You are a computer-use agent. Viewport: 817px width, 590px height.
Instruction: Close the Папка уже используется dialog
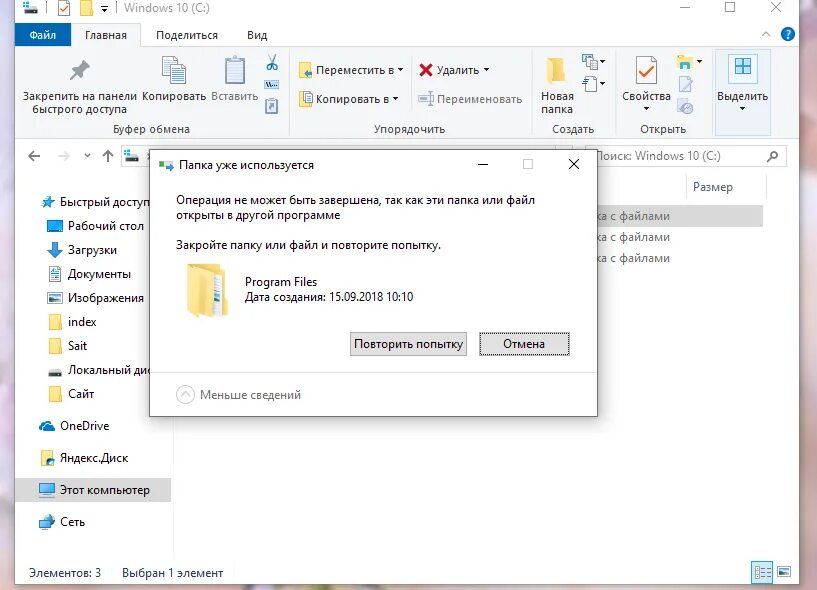point(574,164)
